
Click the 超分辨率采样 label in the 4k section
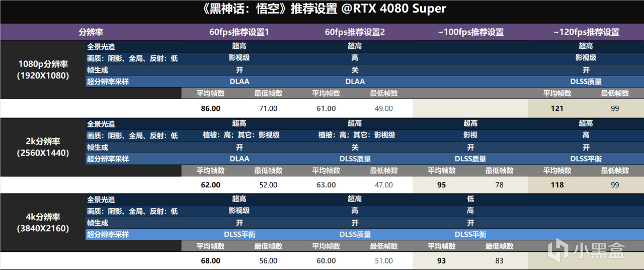(108, 234)
